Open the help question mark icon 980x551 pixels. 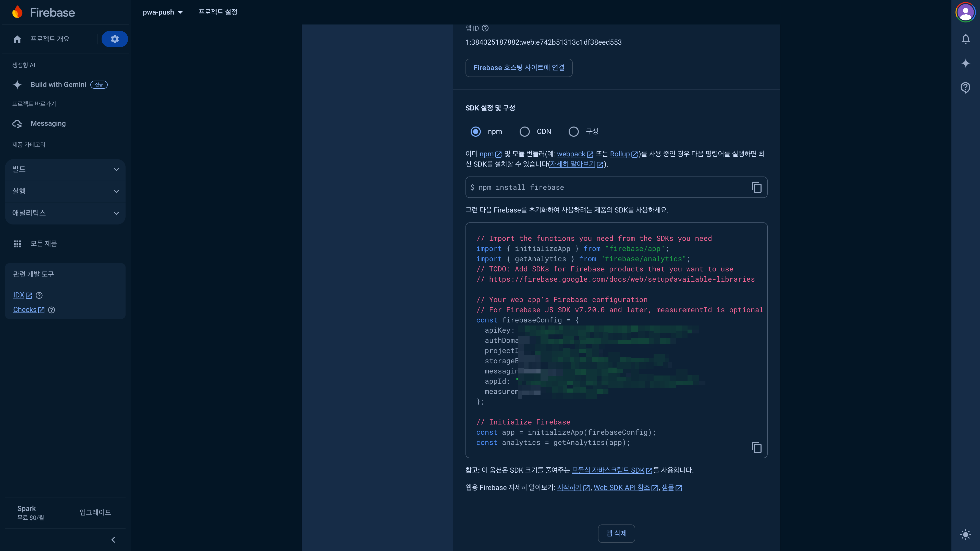click(965, 87)
